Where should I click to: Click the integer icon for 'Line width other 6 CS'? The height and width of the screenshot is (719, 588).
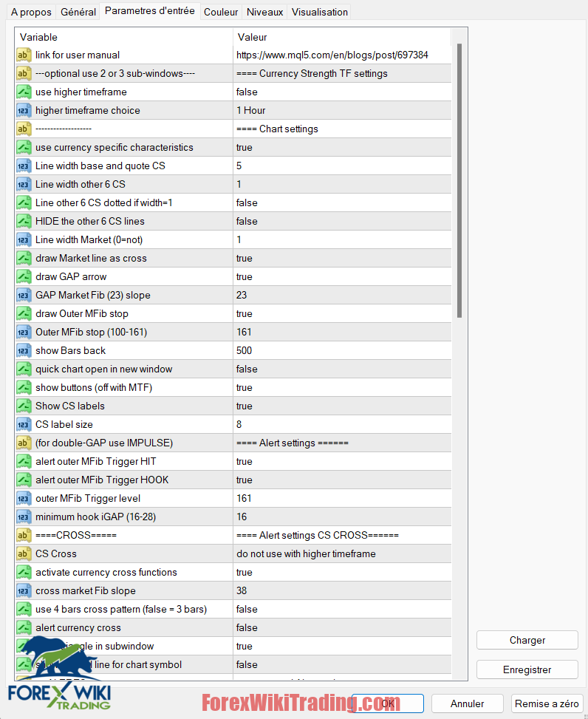[24, 184]
